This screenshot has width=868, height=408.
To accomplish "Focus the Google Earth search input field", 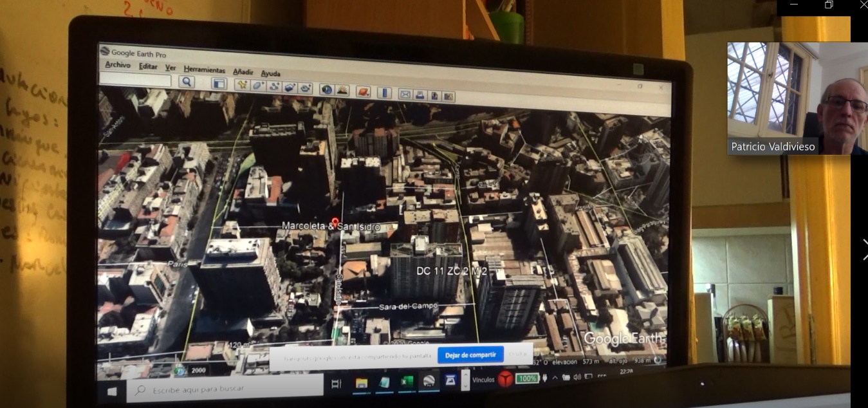I will 136,80.
